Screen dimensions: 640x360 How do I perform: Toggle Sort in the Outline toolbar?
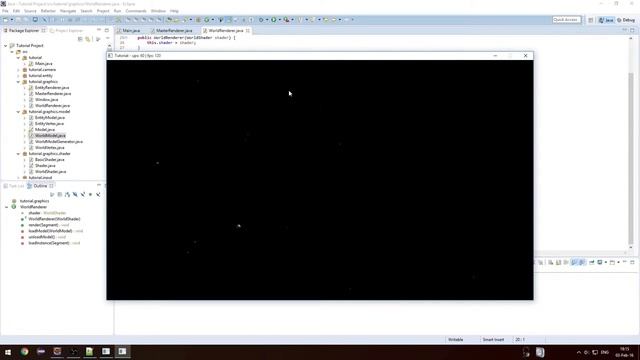(x=67, y=195)
